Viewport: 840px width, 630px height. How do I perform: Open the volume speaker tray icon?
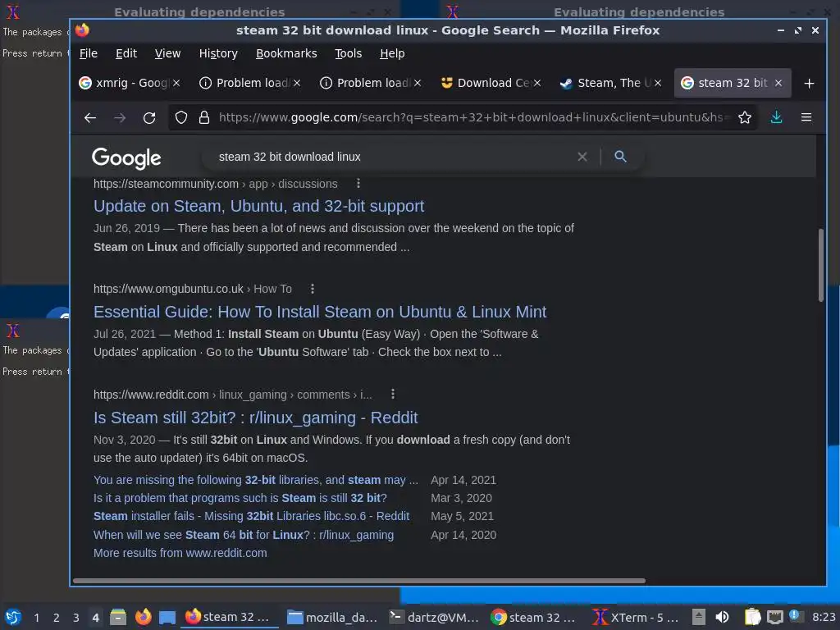tap(722, 617)
